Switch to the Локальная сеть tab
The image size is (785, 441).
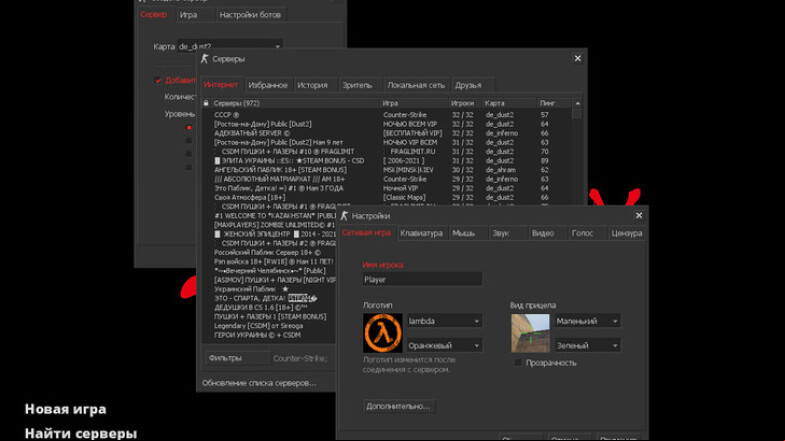click(416, 85)
